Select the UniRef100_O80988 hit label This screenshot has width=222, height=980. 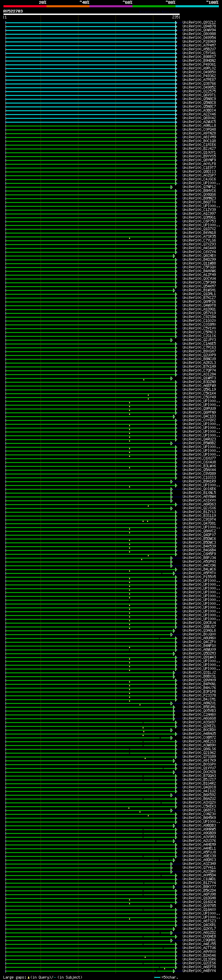(x=199, y=34)
